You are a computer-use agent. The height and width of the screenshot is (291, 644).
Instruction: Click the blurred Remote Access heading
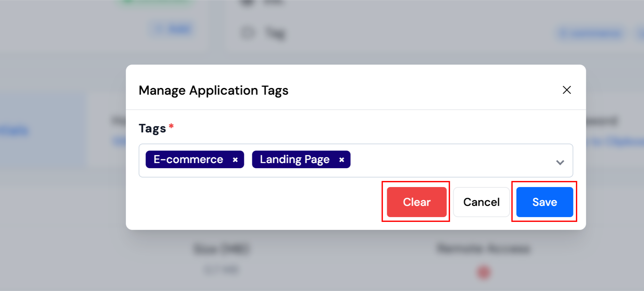pos(483,248)
